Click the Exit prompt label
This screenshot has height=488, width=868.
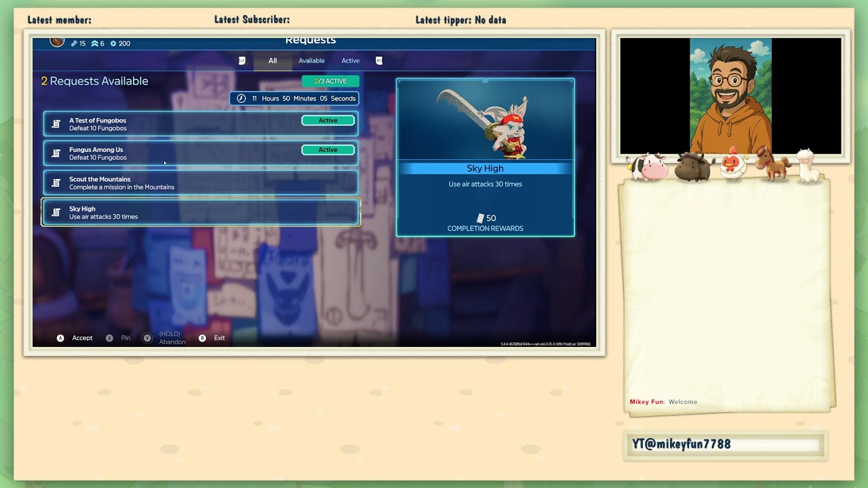(x=219, y=338)
